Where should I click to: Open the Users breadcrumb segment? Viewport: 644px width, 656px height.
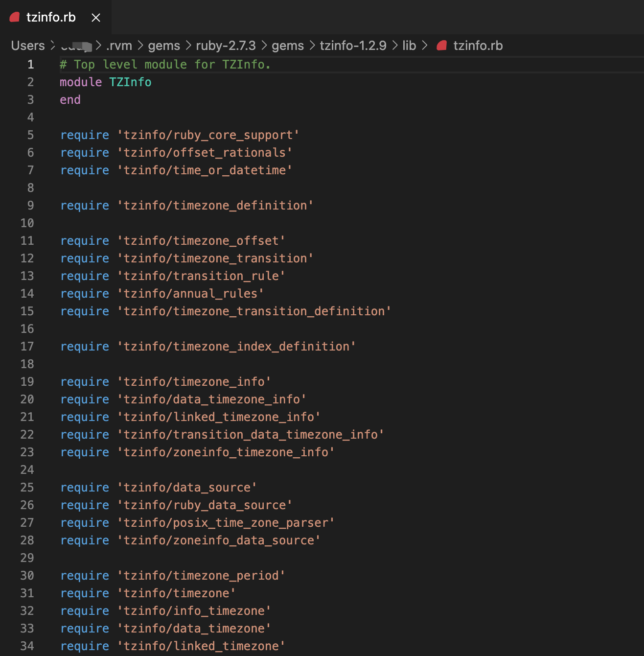pos(28,46)
